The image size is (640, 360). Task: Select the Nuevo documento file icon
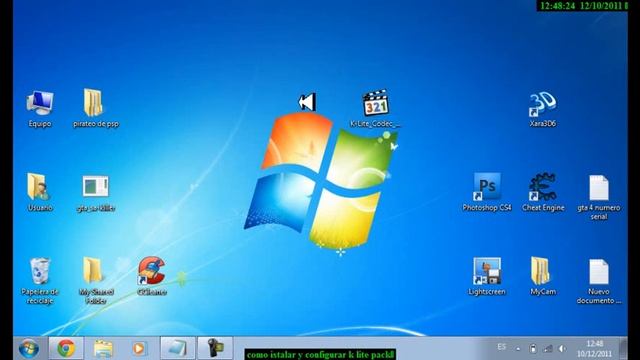599,282
